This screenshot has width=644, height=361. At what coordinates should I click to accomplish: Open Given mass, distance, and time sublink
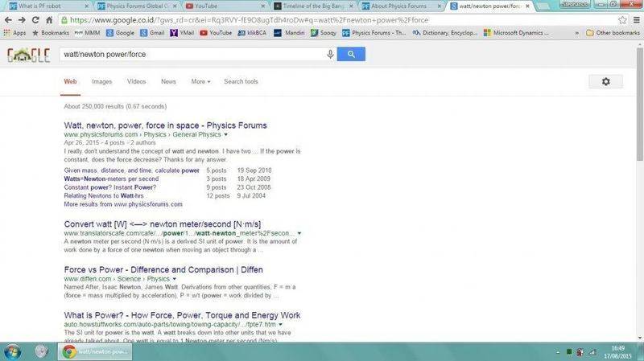point(131,170)
